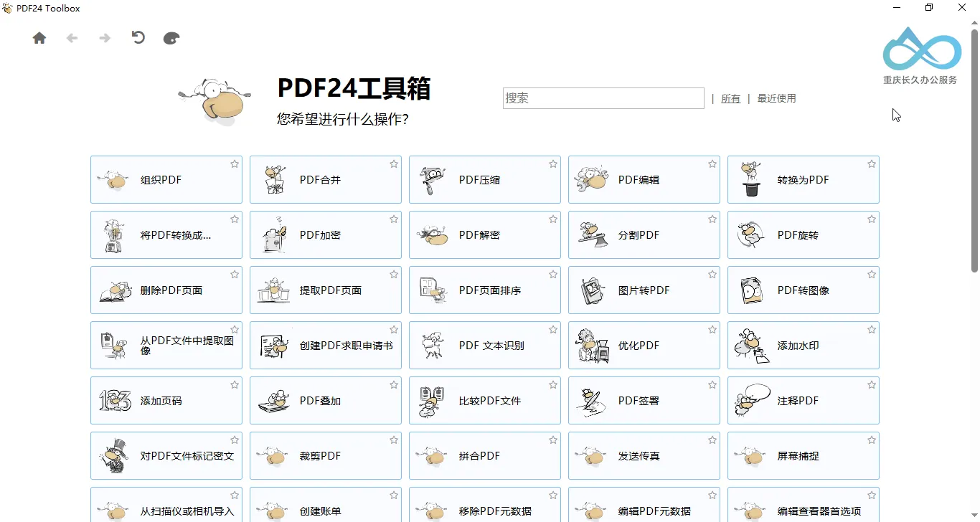Maximize the PDF24 Toolbox window

(x=929, y=8)
